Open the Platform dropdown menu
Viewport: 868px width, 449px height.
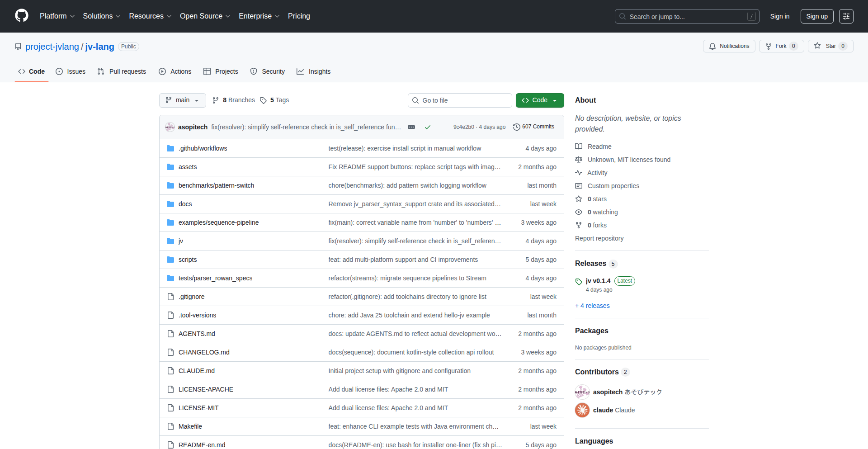click(x=57, y=16)
